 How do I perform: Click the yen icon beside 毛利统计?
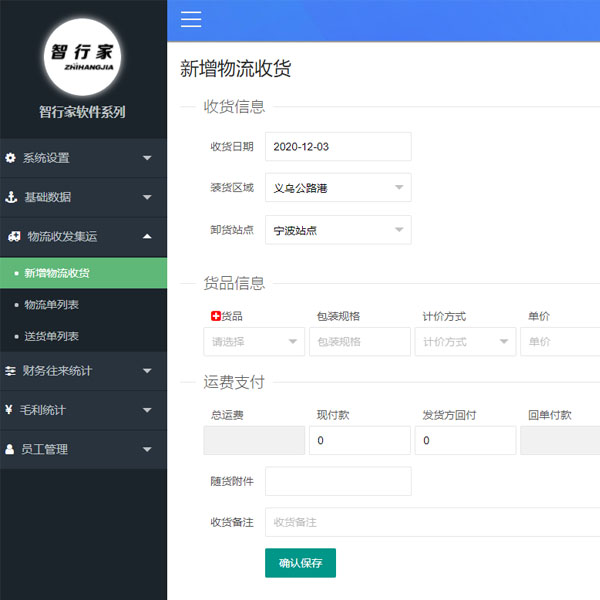click(x=11, y=410)
